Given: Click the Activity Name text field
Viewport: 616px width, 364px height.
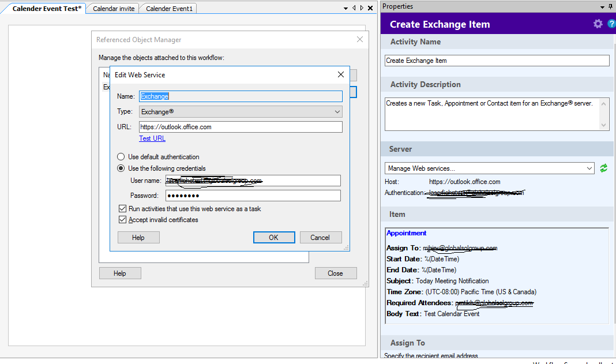Looking at the screenshot, I should (497, 61).
